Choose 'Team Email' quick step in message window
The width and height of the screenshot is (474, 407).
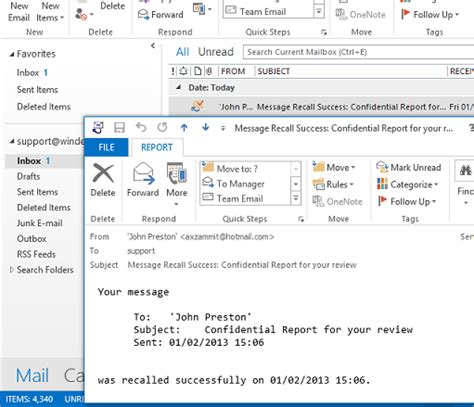click(x=246, y=199)
